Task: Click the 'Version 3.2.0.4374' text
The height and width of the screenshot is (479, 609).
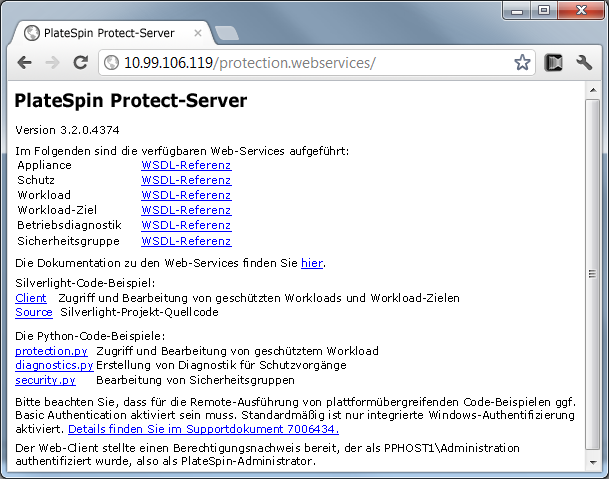Action: coord(67,130)
